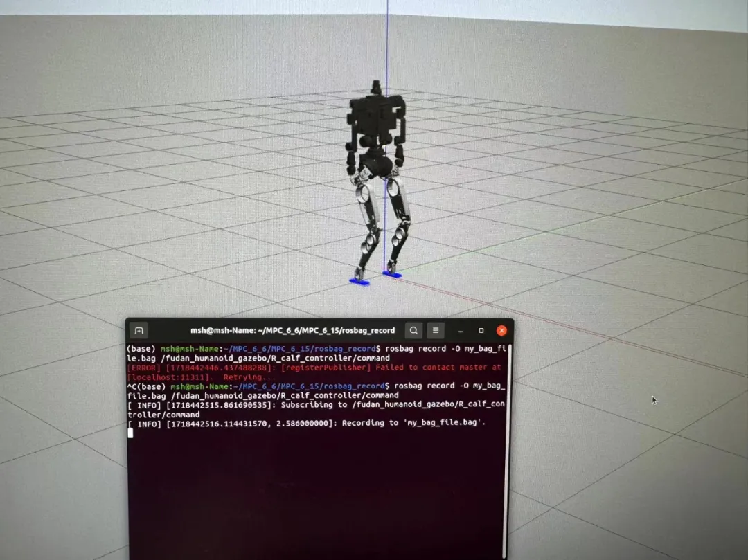The height and width of the screenshot is (560, 748).
Task: Open the terminal hamburger menu
Action: [435, 330]
